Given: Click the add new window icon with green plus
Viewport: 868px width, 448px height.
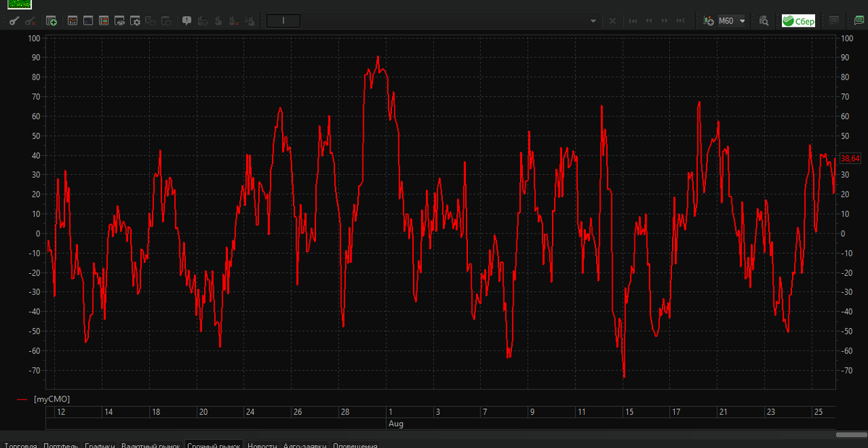Looking at the screenshot, I should pos(52,21).
